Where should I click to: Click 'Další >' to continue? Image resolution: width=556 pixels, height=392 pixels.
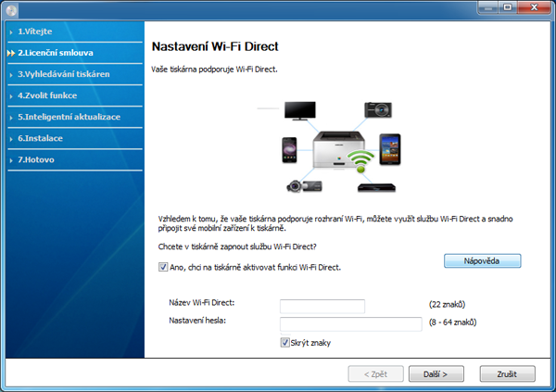tap(436, 374)
